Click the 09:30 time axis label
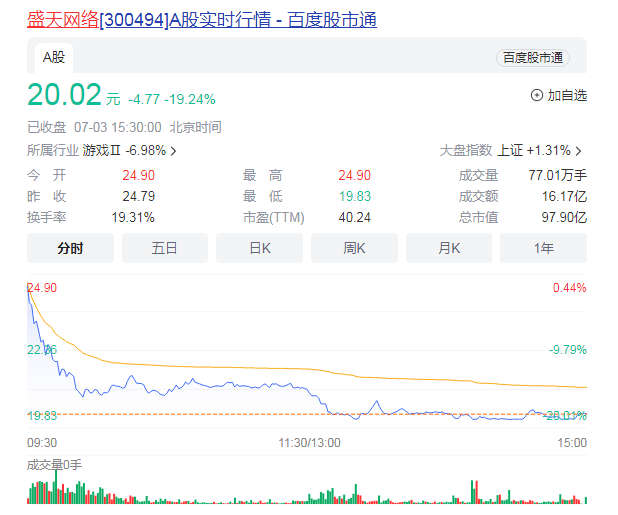The height and width of the screenshot is (515, 618). pos(41,441)
